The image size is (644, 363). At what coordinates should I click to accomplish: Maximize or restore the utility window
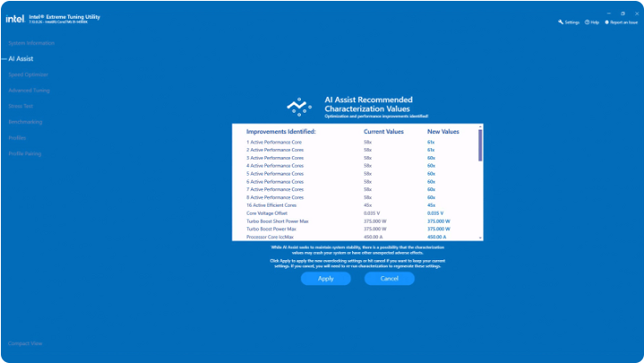[623, 13]
